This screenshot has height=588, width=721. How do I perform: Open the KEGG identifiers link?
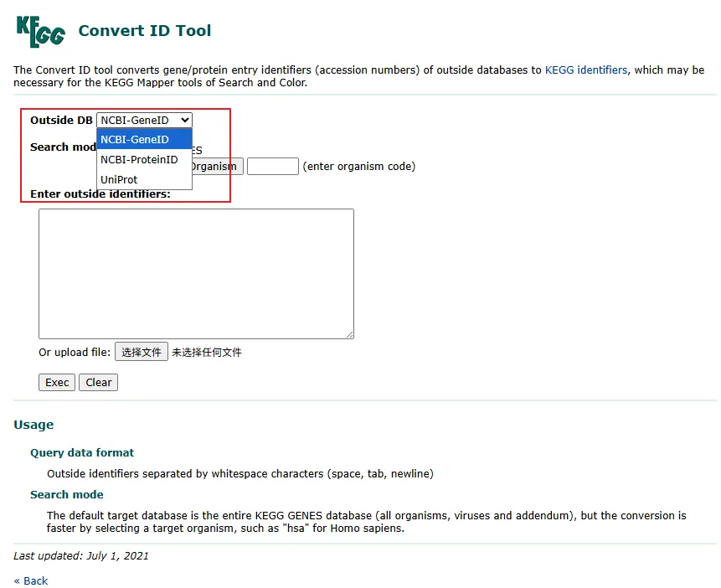[x=585, y=70]
